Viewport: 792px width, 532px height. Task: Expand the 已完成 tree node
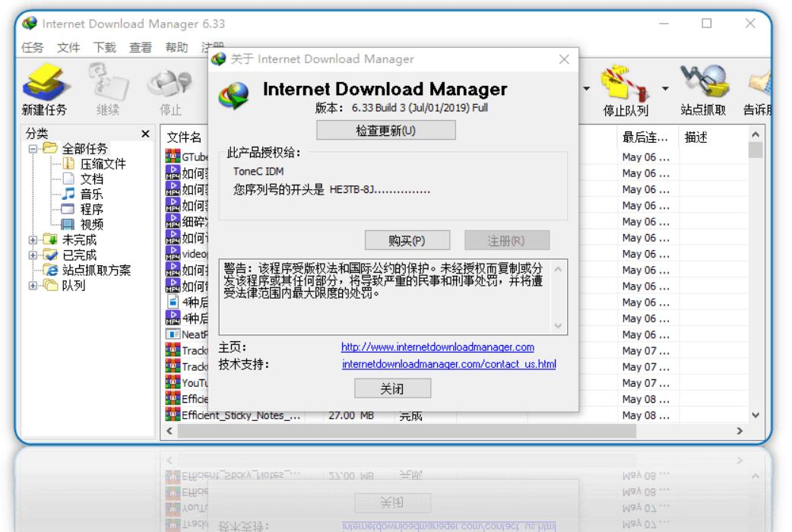point(33,255)
